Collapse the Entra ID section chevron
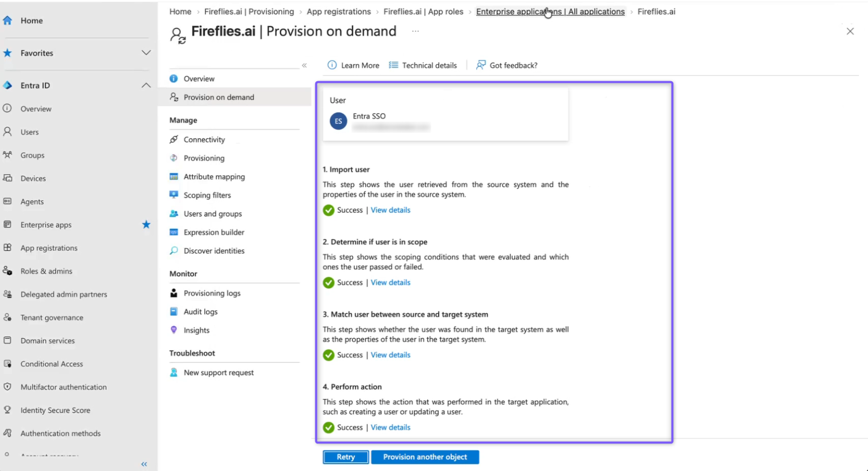Image resolution: width=868 pixels, height=471 pixels. (146, 85)
